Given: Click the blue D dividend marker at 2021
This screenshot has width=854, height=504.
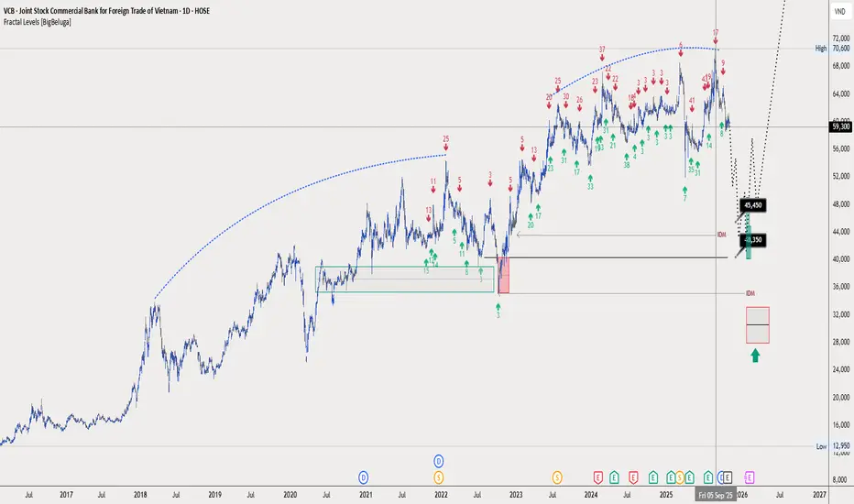Looking at the screenshot, I should (x=363, y=477).
